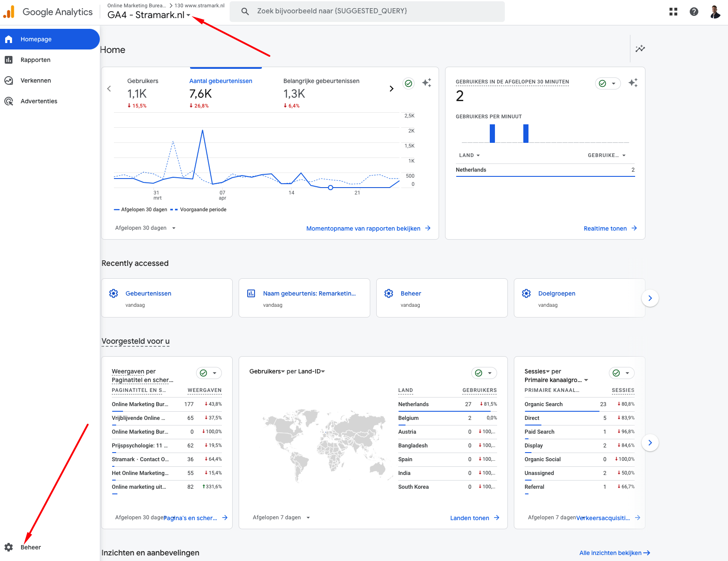The image size is (728, 561).
Task: Toggle the green check status on overview chart
Action: point(409,83)
